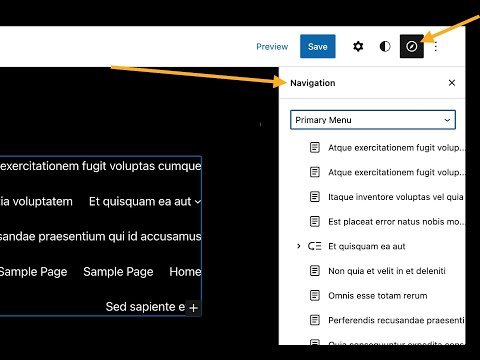
Task: Click submenu icon beside Et quisquam ea aut
Action: [315, 246]
